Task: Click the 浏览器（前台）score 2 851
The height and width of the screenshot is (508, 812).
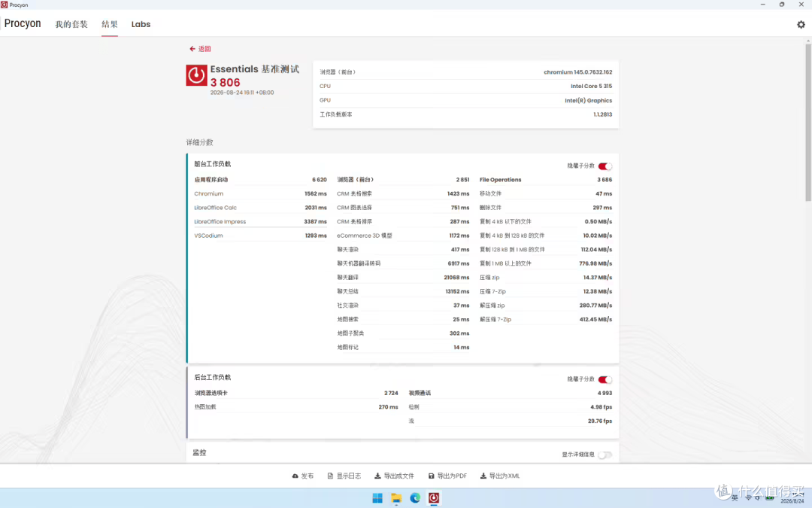Action: (462, 180)
